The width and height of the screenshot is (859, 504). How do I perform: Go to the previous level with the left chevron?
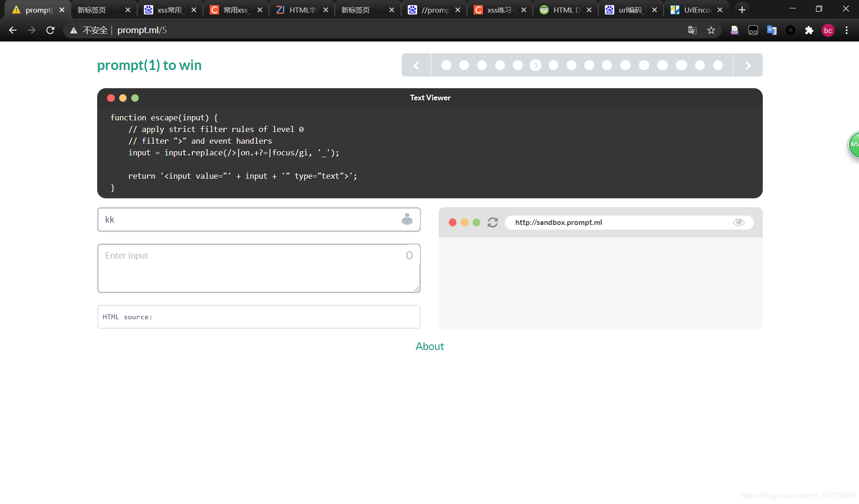pos(416,65)
